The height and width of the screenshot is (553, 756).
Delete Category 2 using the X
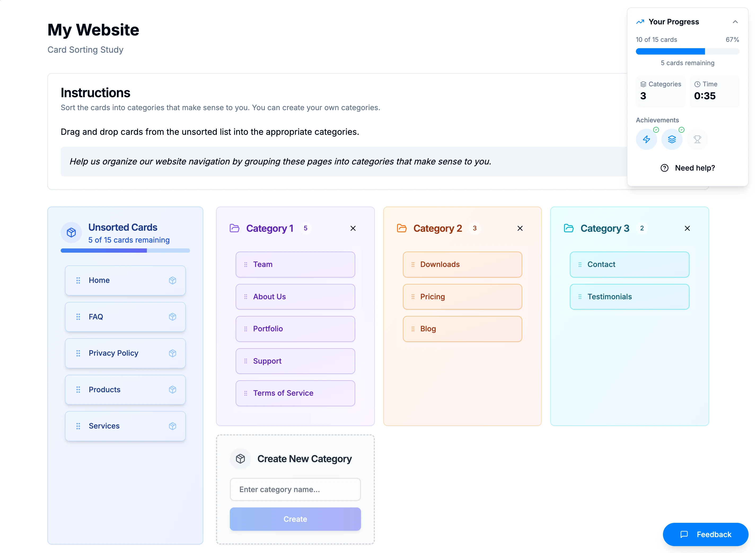coord(520,228)
